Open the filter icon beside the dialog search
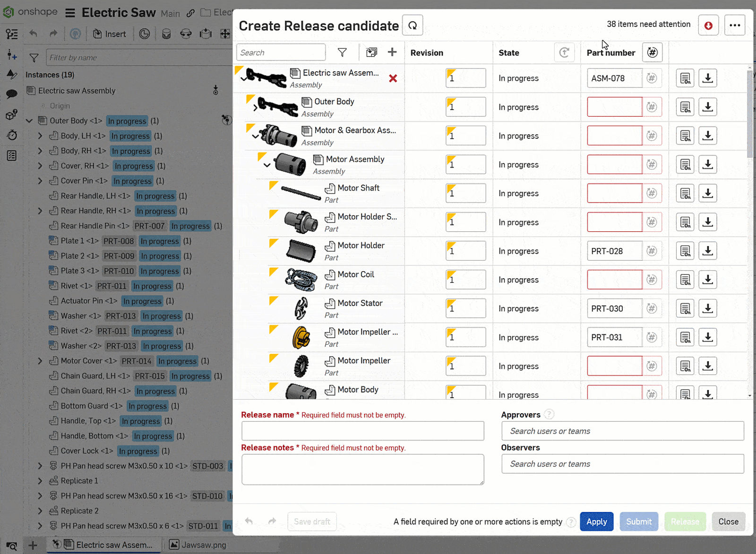This screenshot has height=554, width=756. [x=342, y=52]
